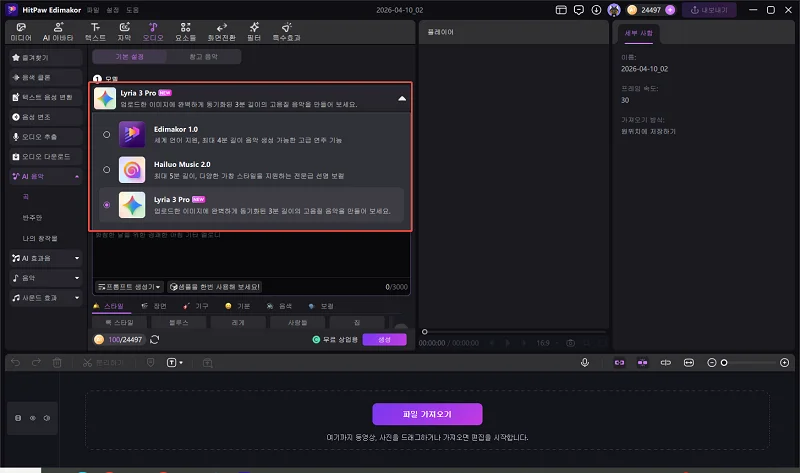Image resolution: width=800 pixels, height=473 pixels.
Task: Open the 특수효과 (Special effects) tool
Action: tap(286, 32)
